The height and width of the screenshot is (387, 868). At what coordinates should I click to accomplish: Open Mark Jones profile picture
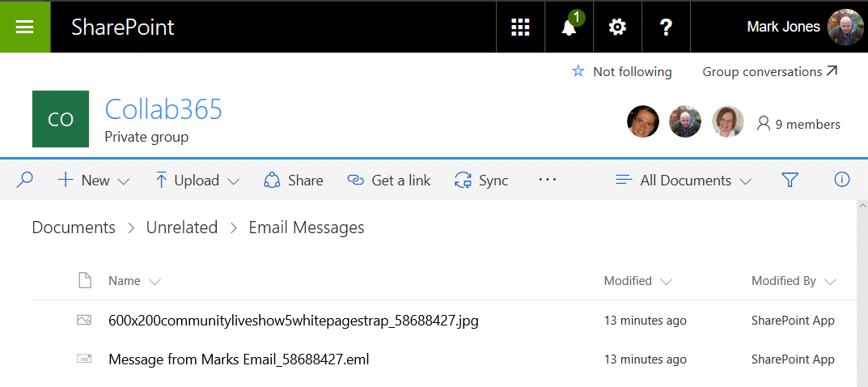[x=845, y=27]
